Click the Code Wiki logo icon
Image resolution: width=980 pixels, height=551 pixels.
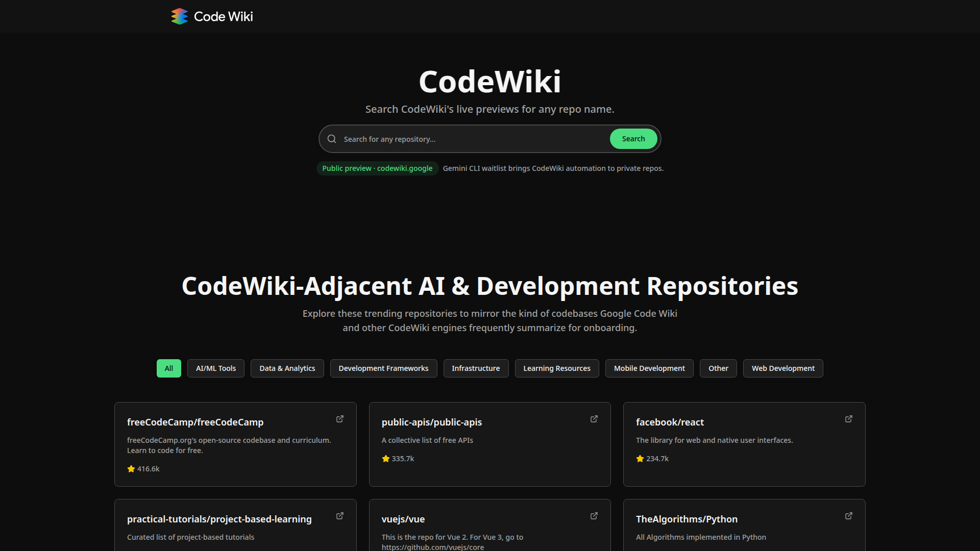tap(179, 16)
